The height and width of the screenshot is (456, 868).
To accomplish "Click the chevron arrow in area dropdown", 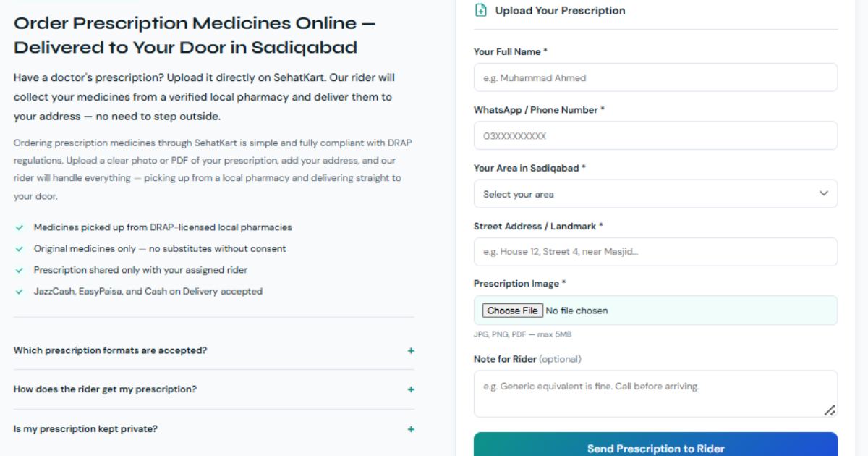I will click(823, 194).
